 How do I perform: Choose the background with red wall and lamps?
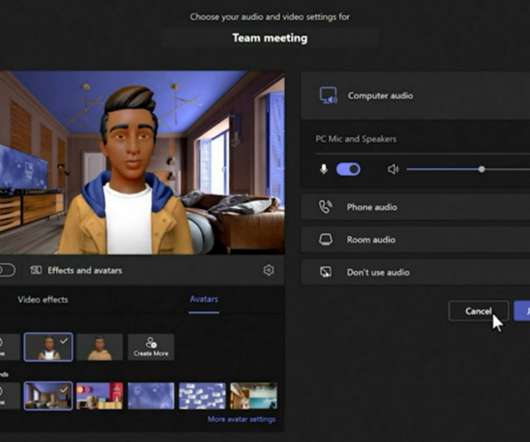100,396
